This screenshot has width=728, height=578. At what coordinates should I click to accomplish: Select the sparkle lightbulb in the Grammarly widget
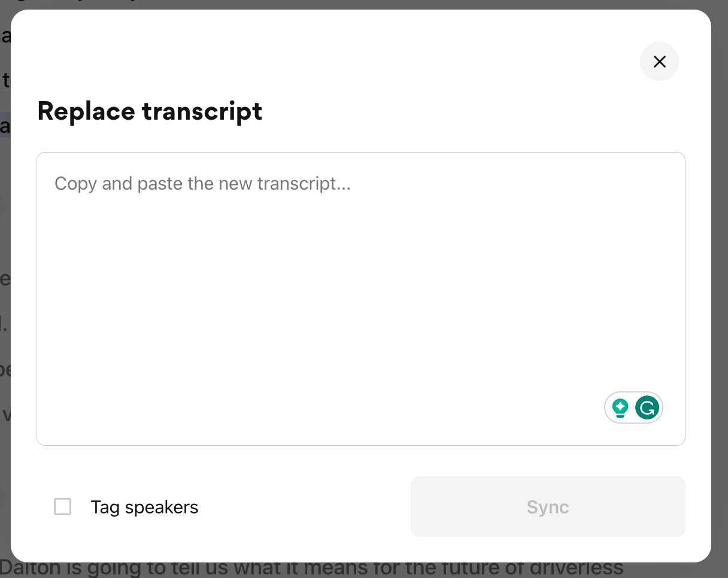tap(620, 407)
